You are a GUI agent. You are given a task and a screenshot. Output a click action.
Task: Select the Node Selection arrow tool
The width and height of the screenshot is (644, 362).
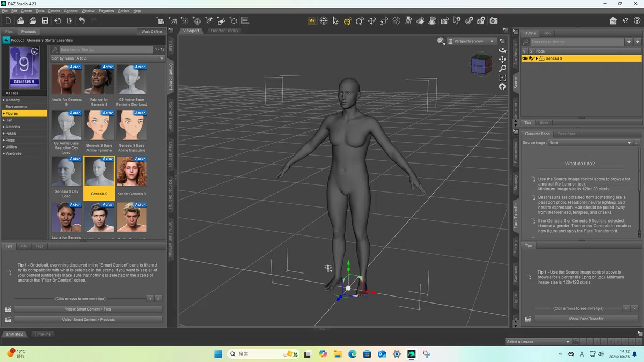335,21
